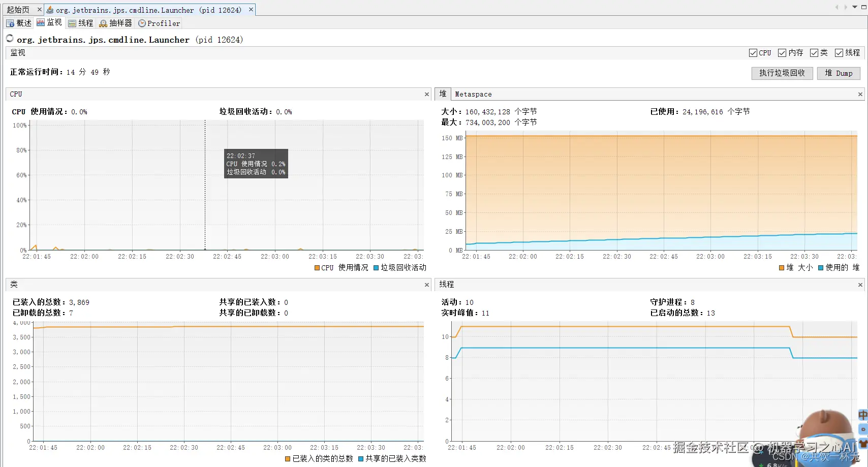Click 执行垃圾回收 perform GC button

(x=782, y=73)
